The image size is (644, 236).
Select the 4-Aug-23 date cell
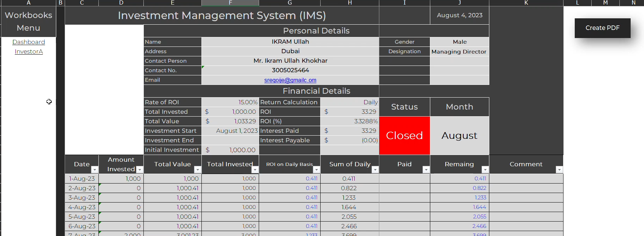click(82, 207)
